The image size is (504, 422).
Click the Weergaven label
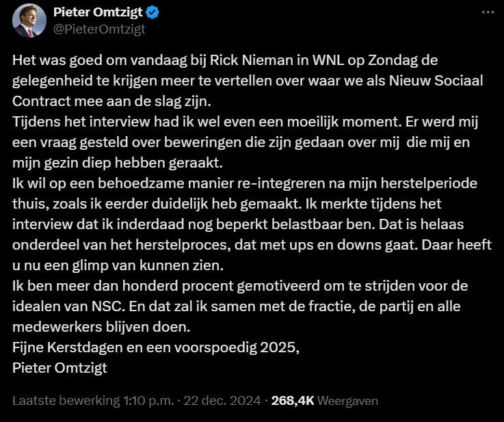(347, 401)
